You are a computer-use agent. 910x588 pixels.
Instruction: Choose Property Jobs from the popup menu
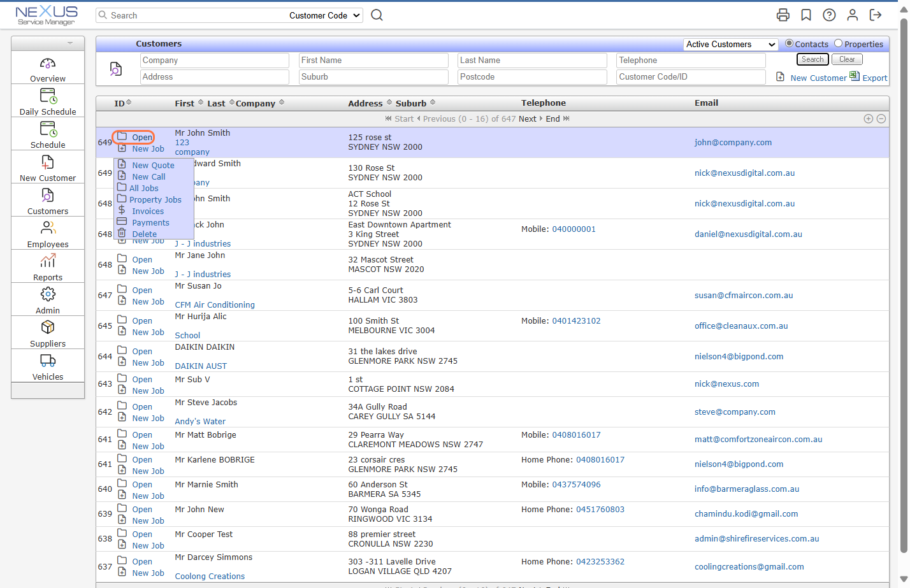tap(155, 199)
